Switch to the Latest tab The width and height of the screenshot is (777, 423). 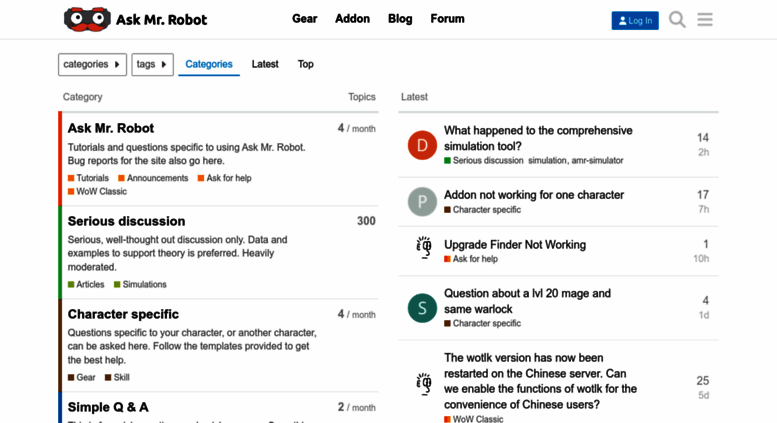tap(265, 64)
